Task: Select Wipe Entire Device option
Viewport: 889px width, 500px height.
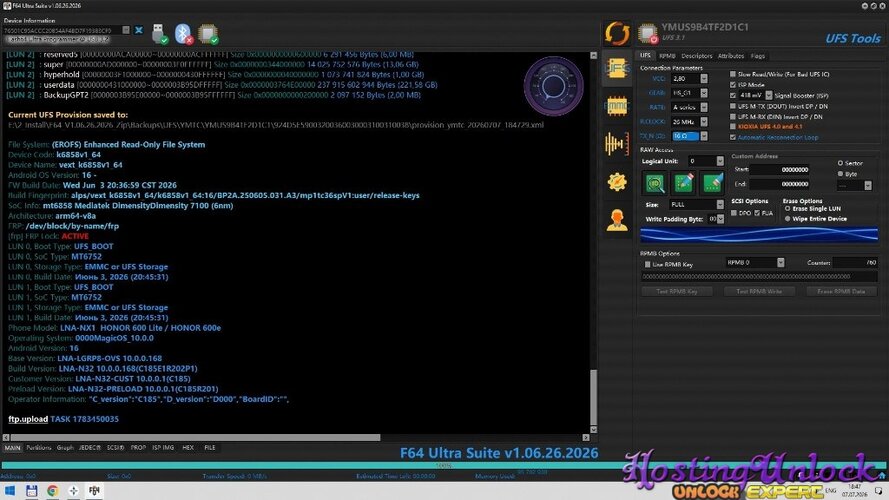Action: tap(788, 219)
